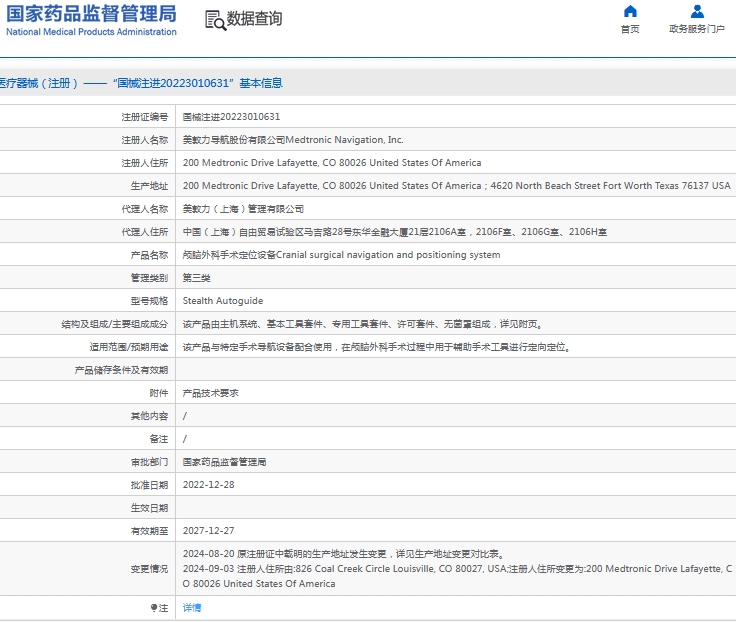Click the 产品名称 label
The height and width of the screenshot is (622, 736).
tap(149, 255)
